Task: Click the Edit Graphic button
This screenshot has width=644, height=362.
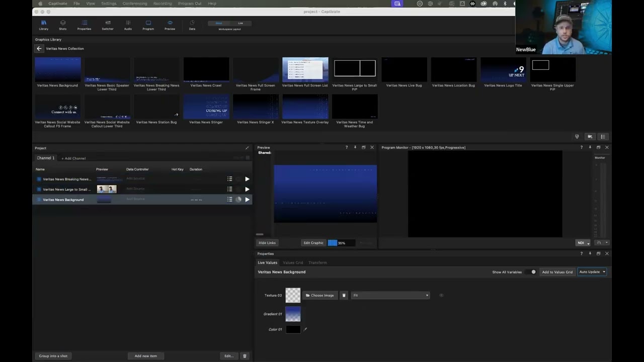Action: click(x=313, y=243)
